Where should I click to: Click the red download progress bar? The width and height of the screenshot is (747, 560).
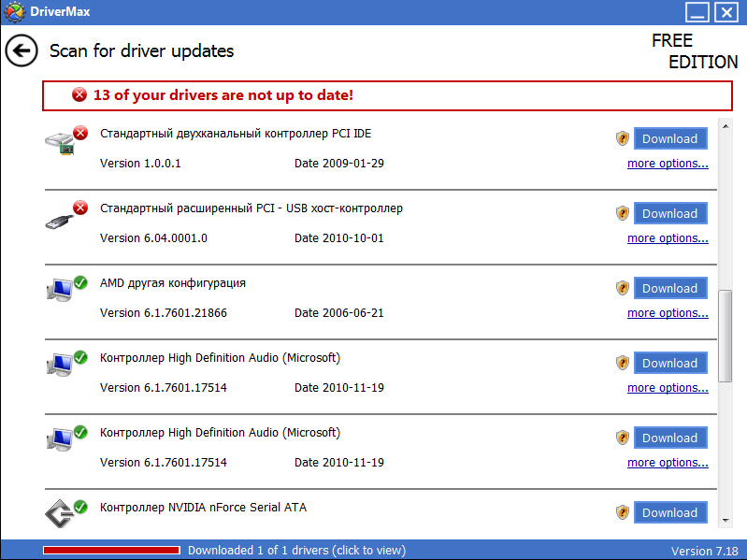(111, 551)
